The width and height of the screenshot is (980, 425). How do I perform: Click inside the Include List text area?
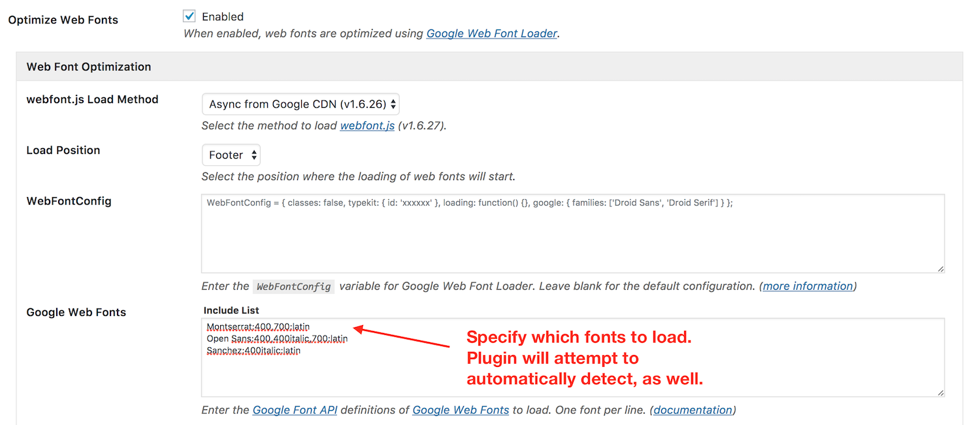click(x=573, y=357)
